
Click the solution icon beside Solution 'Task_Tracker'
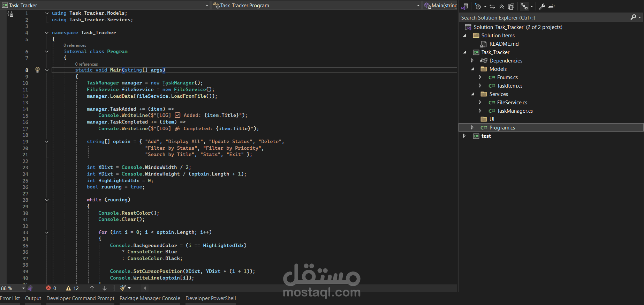[x=468, y=27]
